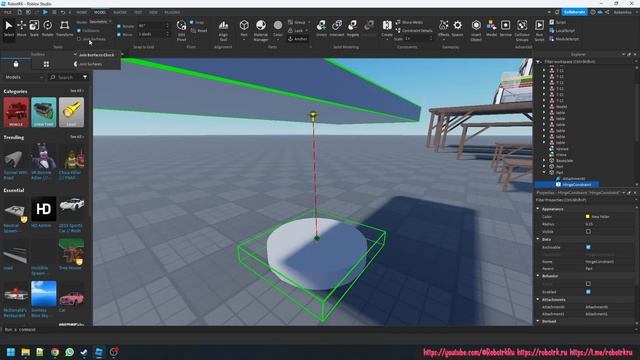Image resolution: width=640 pixels, height=360 pixels.
Task: Toggle the Join Surfaces checkbox
Action: tap(79, 39)
